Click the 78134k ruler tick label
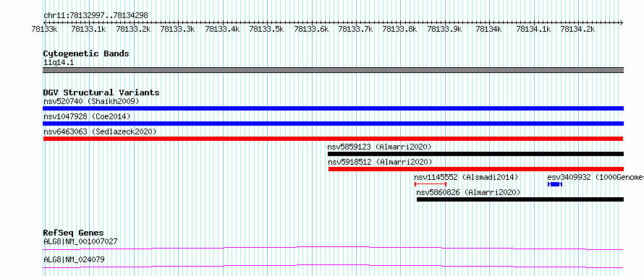The width and height of the screenshot is (644, 276). 488,29
